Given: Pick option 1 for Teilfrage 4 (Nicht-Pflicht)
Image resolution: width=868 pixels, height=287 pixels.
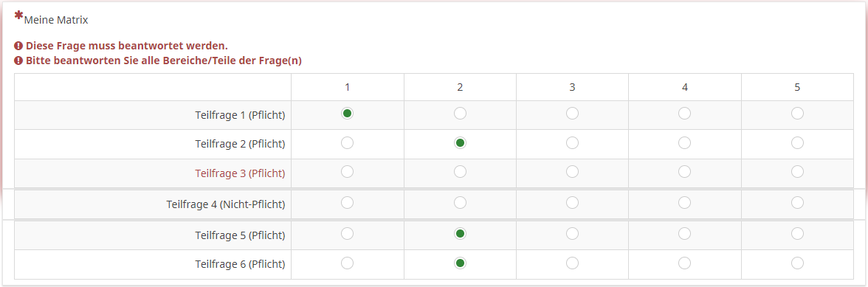Looking at the screenshot, I should point(347,203).
